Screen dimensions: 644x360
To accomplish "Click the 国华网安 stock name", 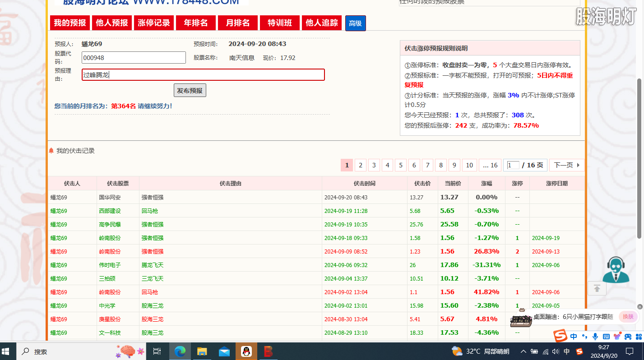I will coord(110,198).
